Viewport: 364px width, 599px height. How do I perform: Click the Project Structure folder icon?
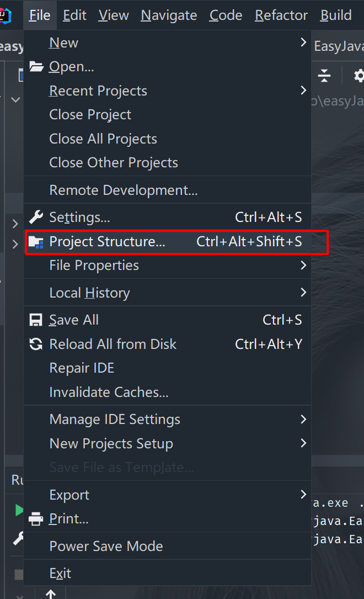point(36,242)
